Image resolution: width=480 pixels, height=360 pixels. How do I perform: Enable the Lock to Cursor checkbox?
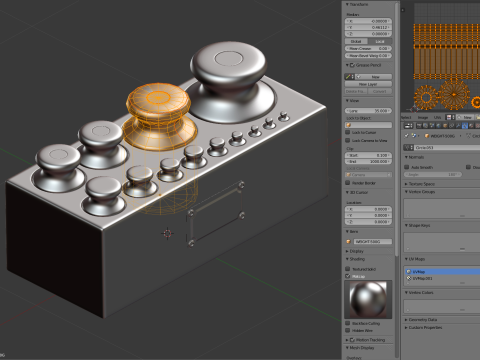pyautogui.click(x=348, y=132)
